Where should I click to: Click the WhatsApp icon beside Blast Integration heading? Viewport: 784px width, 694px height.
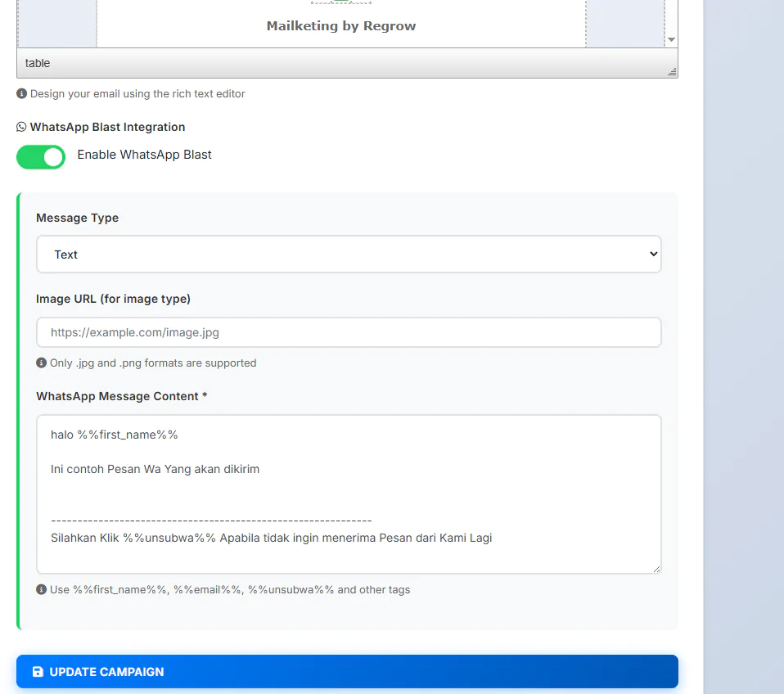pyautogui.click(x=21, y=127)
